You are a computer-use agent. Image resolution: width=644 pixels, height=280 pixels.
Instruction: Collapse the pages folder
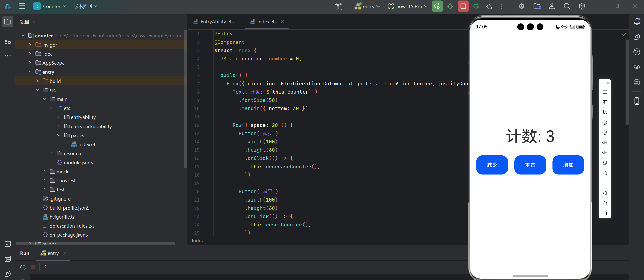tap(59, 135)
